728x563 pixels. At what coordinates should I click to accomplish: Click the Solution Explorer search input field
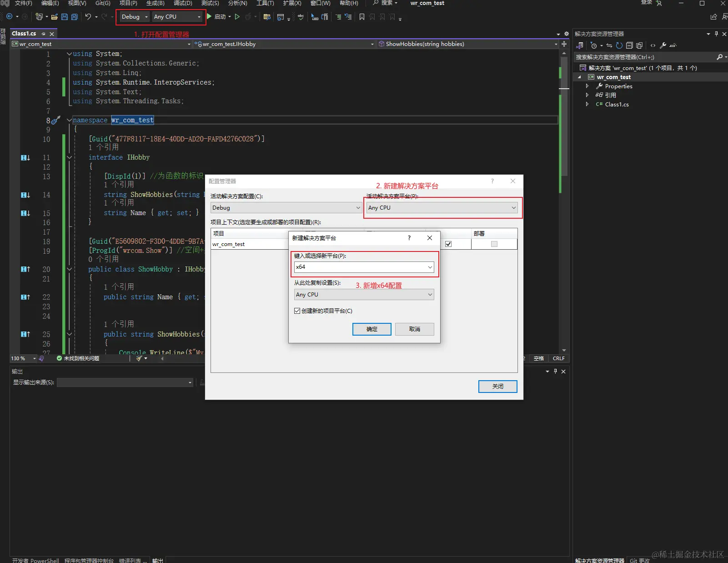click(x=644, y=57)
